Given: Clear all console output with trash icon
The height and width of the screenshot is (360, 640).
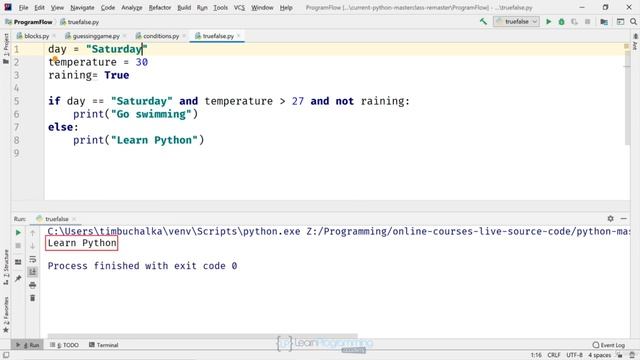Looking at the screenshot, I should (x=33, y=298).
